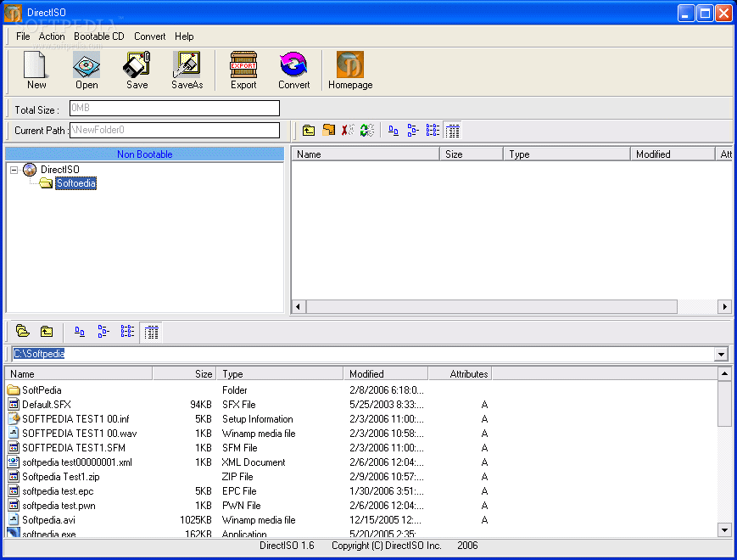Select the DirectISO root node
This screenshot has height=560, width=737.
[59, 169]
